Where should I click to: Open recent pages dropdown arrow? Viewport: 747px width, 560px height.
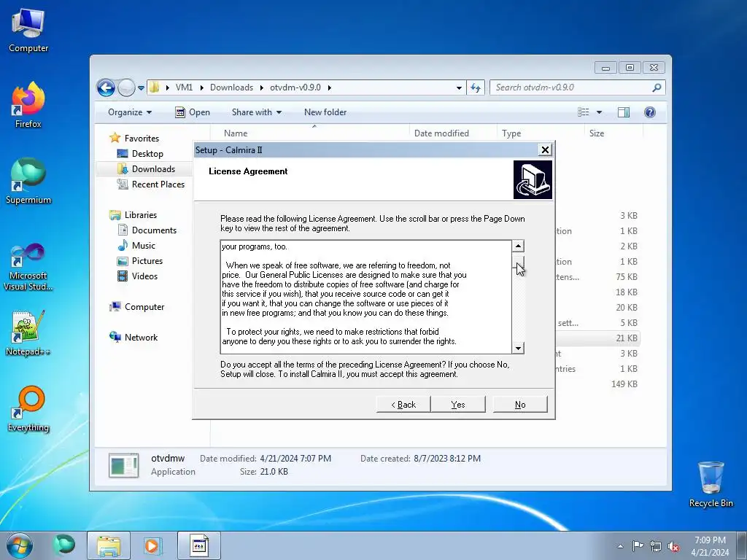click(x=141, y=88)
